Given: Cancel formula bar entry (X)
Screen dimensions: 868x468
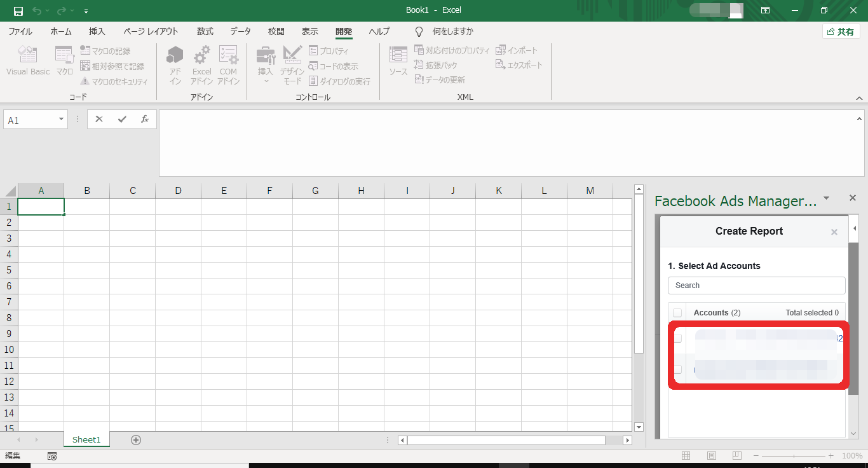Looking at the screenshot, I should pyautogui.click(x=99, y=119).
